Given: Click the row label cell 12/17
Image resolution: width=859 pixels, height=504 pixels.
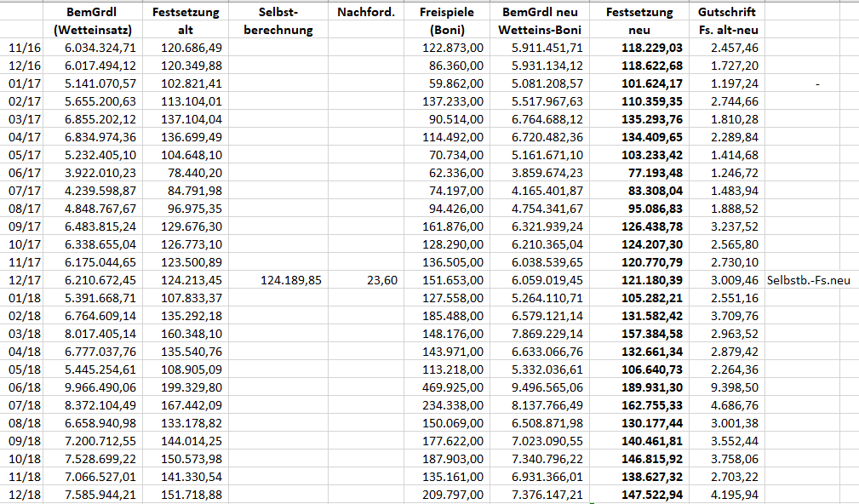Looking at the screenshot, I should click(24, 280).
